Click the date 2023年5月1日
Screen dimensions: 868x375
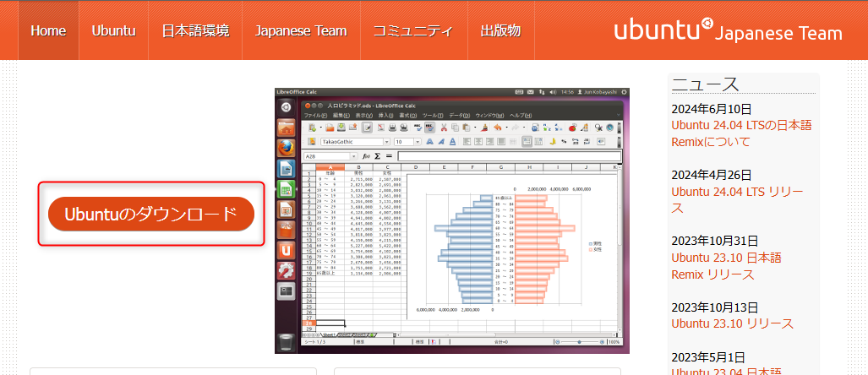(x=708, y=357)
